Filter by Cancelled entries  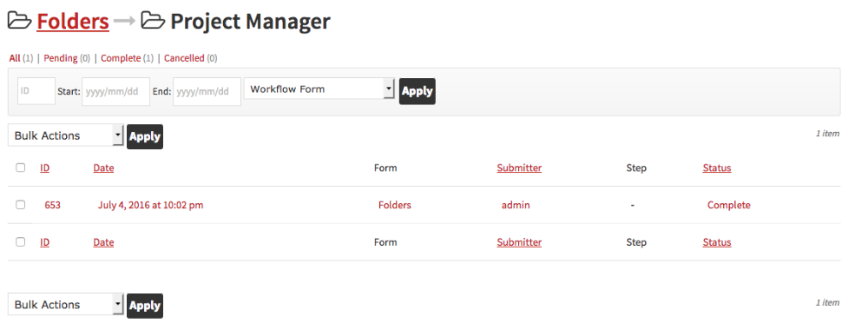pos(184,58)
